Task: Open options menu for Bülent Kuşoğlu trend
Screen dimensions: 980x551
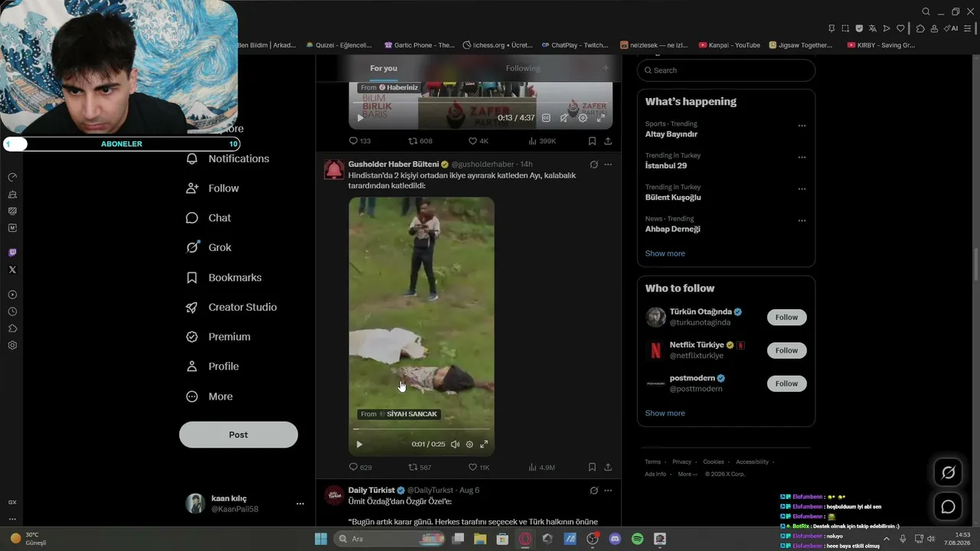Action: 802,188
